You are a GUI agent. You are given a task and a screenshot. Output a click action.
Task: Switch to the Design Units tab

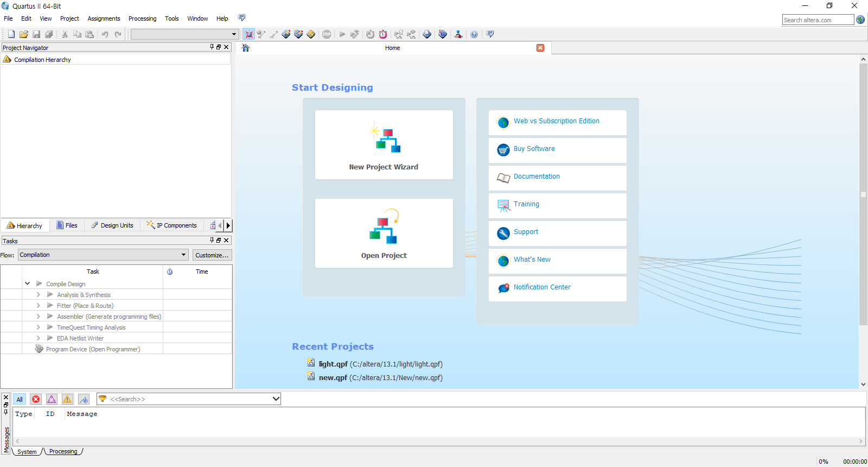pyautogui.click(x=112, y=225)
